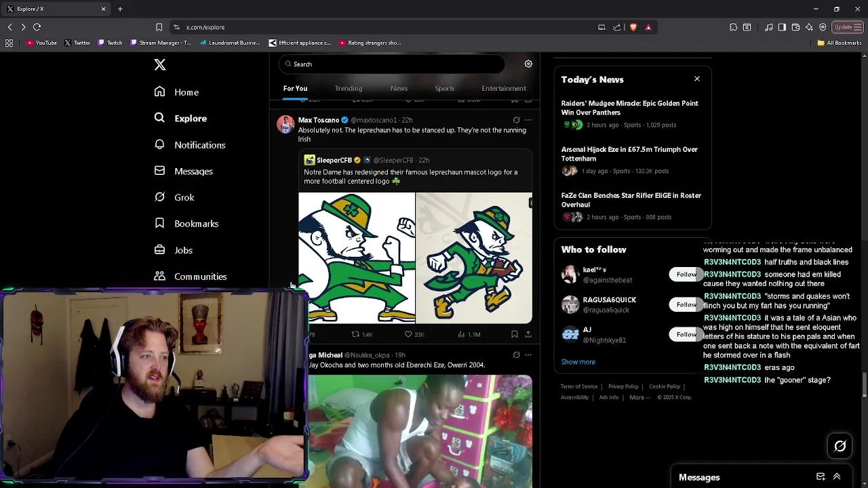Viewport: 868px width, 488px height.
Task: Open Notifications from the sidebar
Action: coord(189,145)
